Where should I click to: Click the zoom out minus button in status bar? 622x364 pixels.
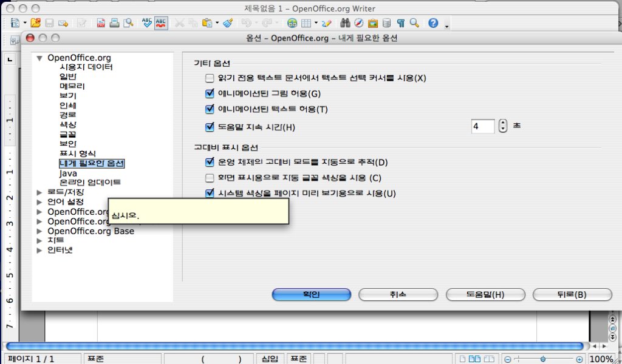(507, 360)
